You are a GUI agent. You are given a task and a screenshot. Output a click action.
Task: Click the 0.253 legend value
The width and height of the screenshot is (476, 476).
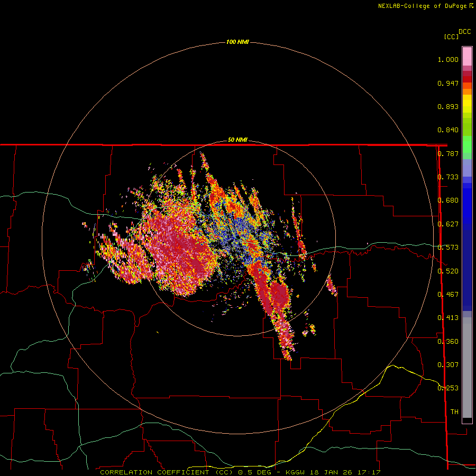[448, 388]
